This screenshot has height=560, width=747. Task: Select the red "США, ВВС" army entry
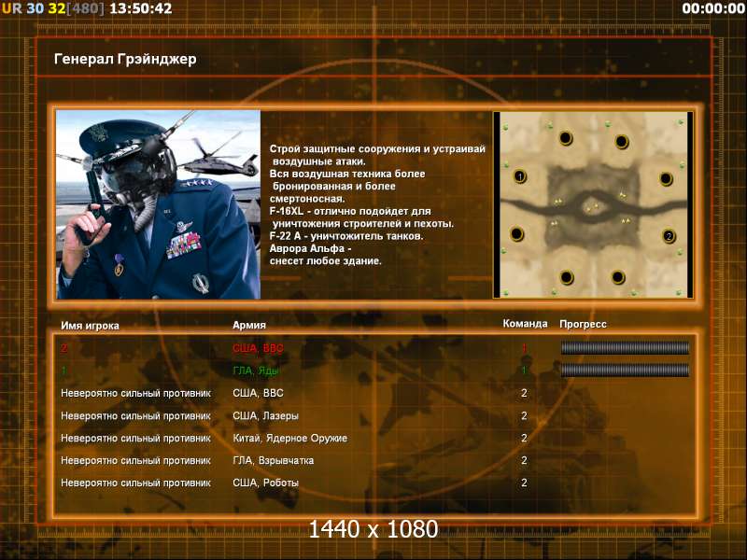click(x=258, y=348)
